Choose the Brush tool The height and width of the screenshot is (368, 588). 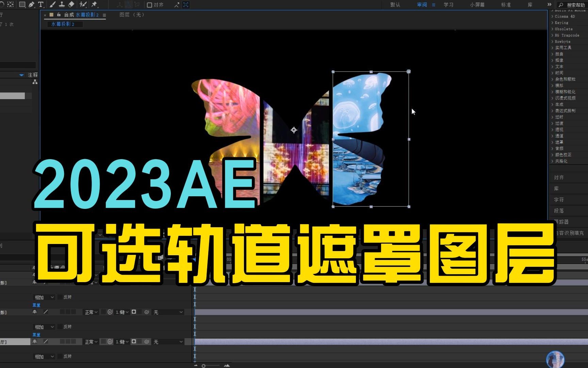(53, 5)
